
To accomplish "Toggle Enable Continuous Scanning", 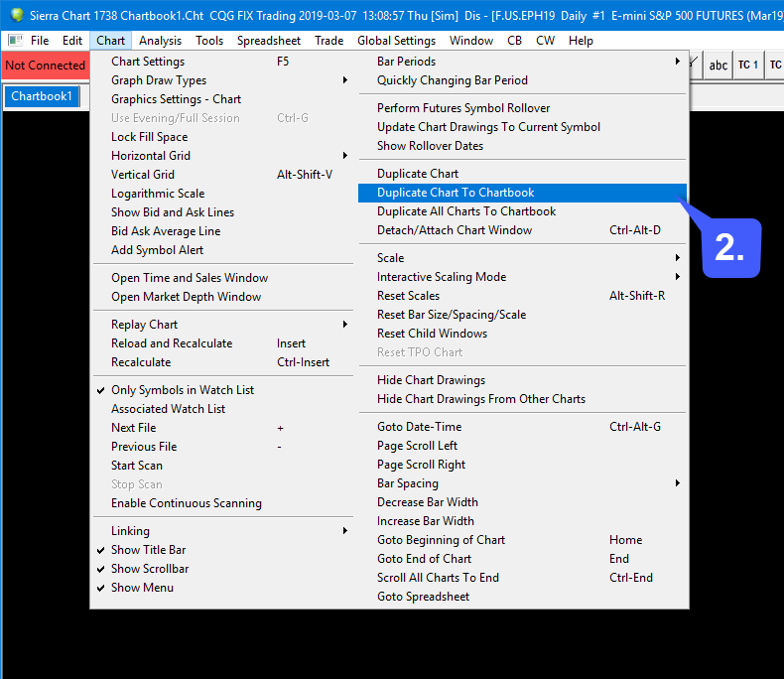I will (x=223, y=503).
